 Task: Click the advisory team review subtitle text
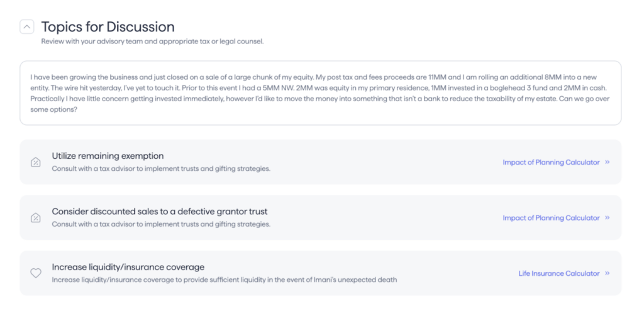(x=152, y=41)
